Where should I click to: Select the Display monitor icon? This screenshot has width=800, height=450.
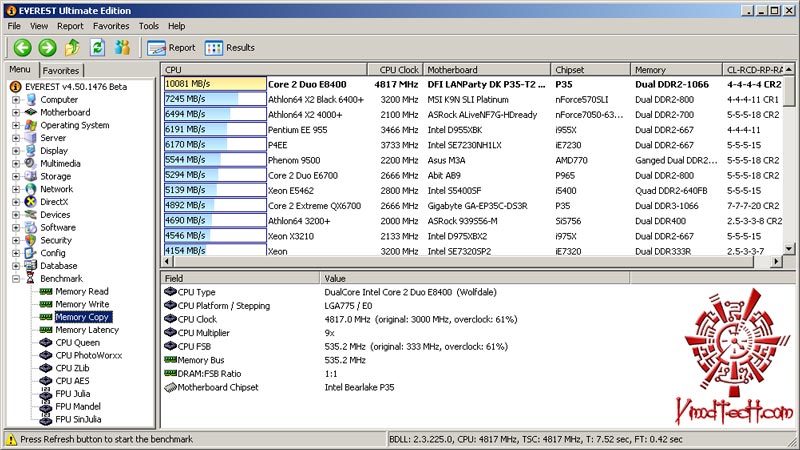pyautogui.click(x=32, y=151)
